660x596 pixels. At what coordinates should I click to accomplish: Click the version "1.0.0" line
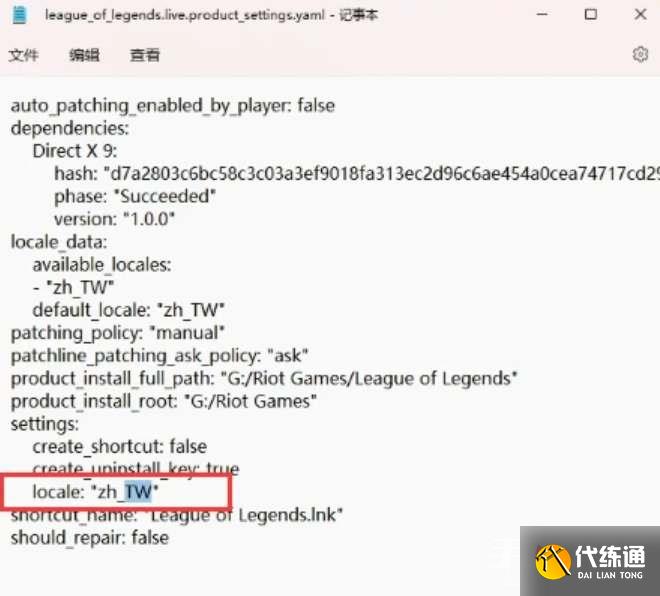tap(114, 219)
